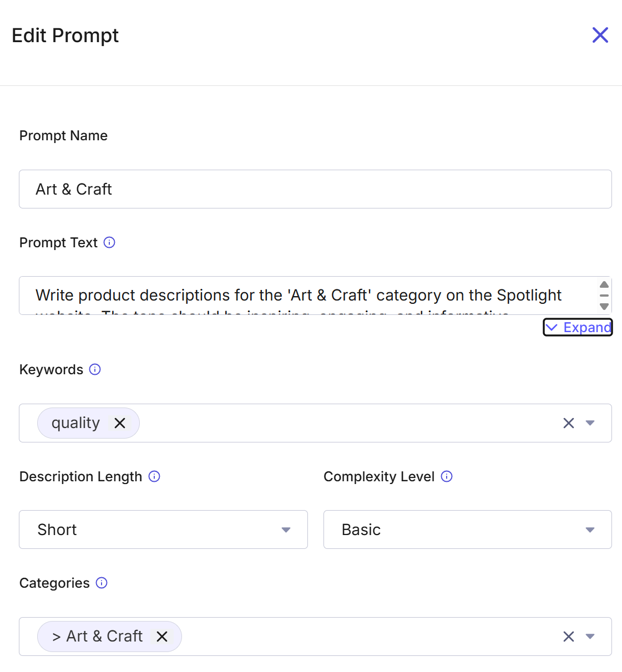Click the Complexity Level info icon
Image resolution: width=622 pixels, height=672 pixels.
(447, 476)
